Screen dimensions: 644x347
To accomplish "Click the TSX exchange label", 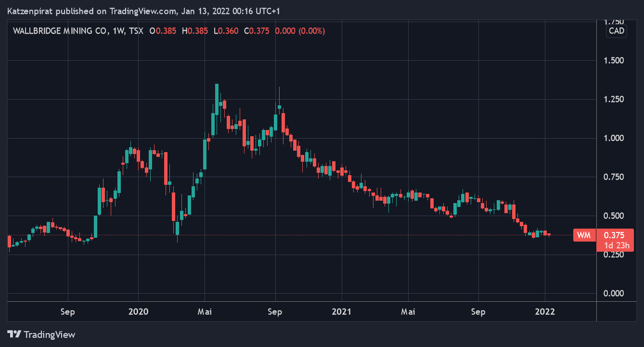I will [137, 31].
